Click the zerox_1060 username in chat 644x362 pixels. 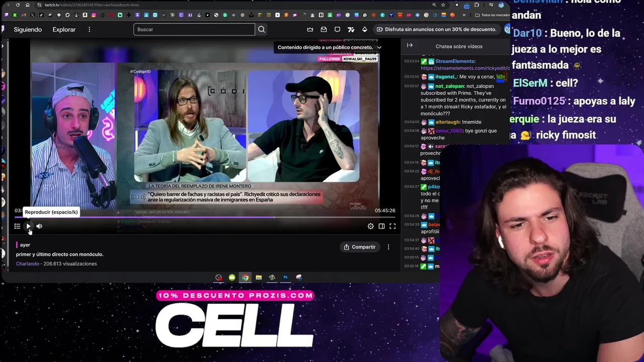(449, 131)
